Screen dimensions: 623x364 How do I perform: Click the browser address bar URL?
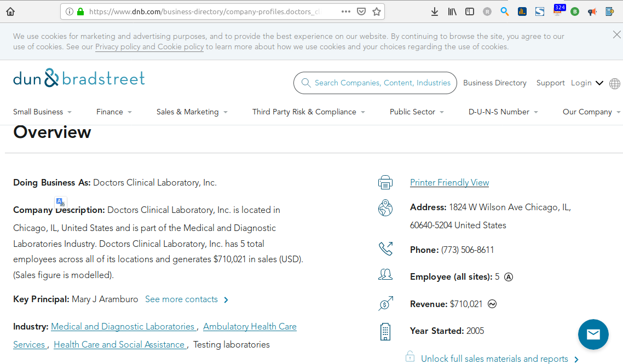[x=205, y=11]
